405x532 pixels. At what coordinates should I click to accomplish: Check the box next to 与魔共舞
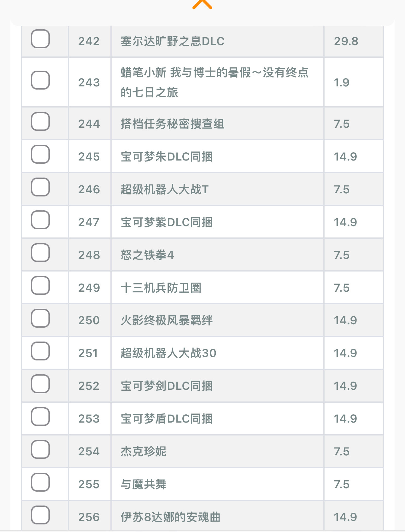pos(40,482)
